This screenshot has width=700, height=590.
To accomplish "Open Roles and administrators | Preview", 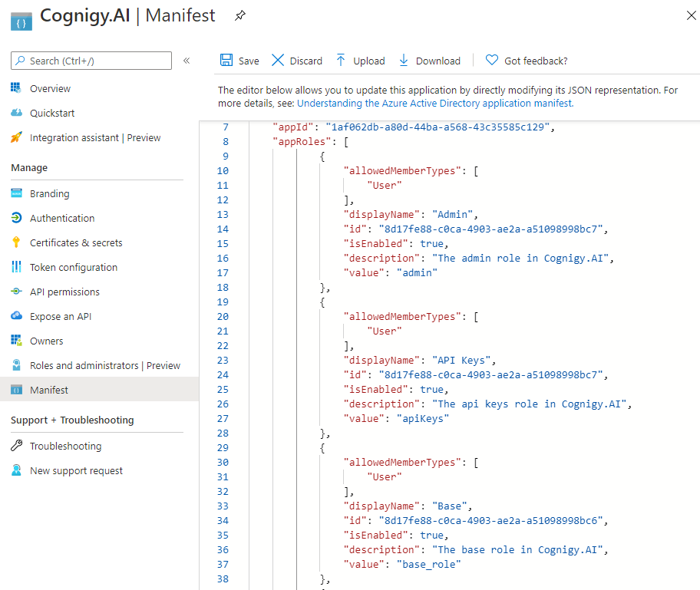I will [x=105, y=365].
